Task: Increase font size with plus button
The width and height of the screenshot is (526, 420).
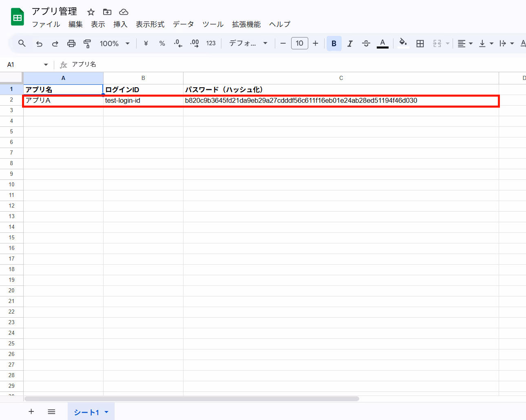Action: pos(315,43)
